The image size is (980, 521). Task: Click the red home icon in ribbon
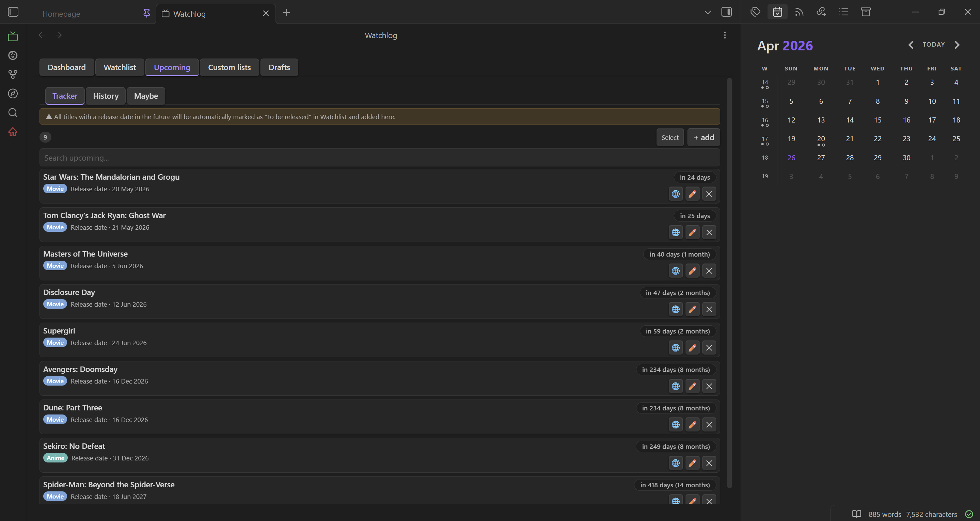pyautogui.click(x=13, y=132)
